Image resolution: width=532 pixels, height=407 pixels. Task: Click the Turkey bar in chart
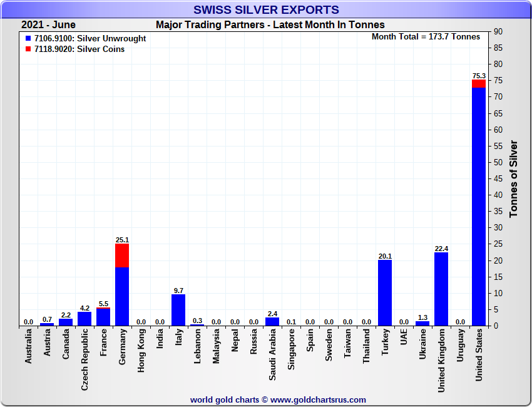385,292
